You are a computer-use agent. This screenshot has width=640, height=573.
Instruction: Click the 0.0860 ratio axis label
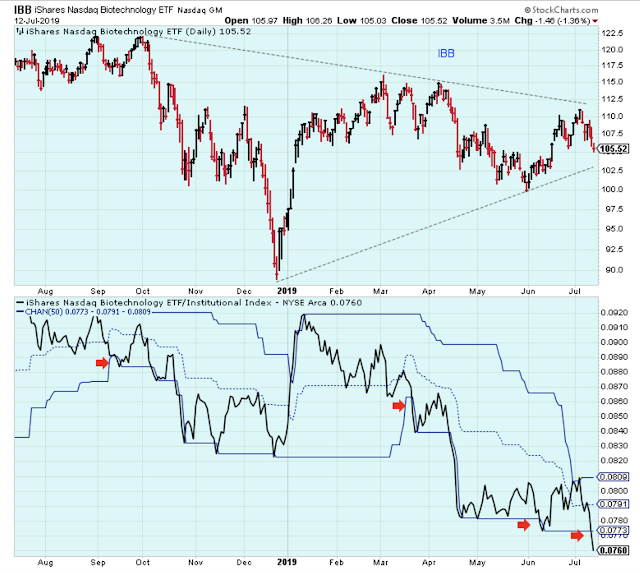point(615,401)
